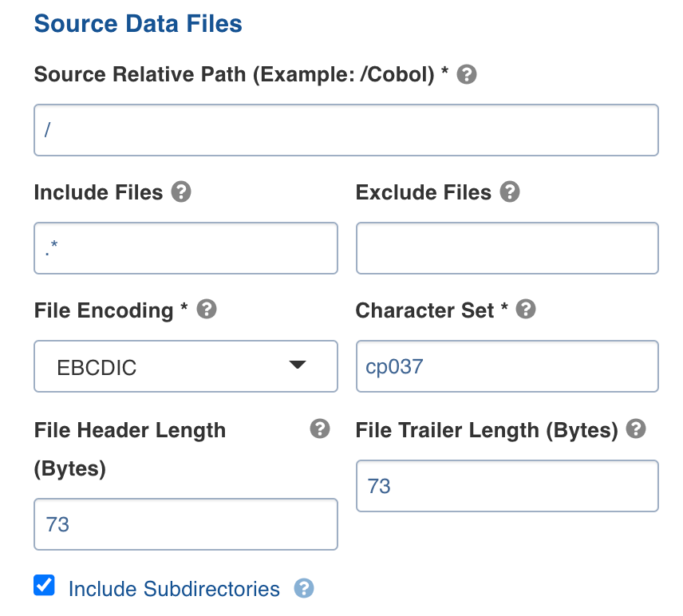Click the Source Data Files heading

(138, 24)
